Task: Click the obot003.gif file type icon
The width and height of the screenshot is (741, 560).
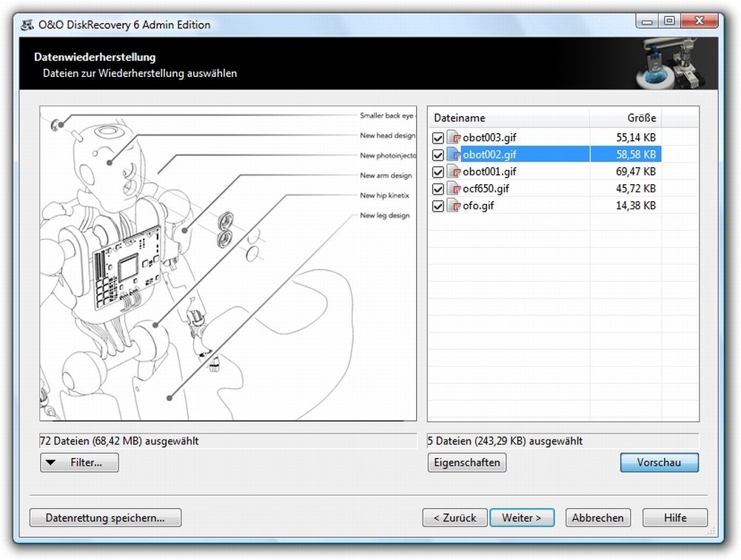Action: 454,138
